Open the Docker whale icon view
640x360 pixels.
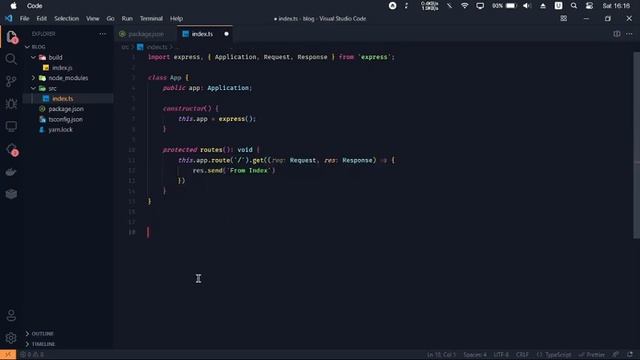coord(11,172)
